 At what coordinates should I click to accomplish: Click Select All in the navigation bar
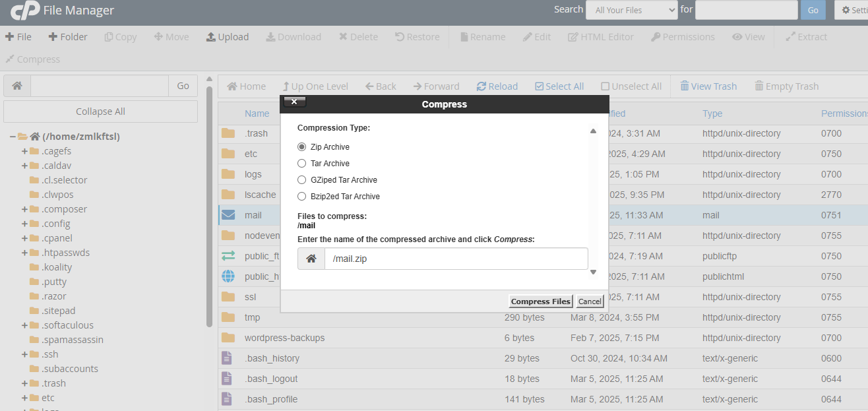coord(559,86)
